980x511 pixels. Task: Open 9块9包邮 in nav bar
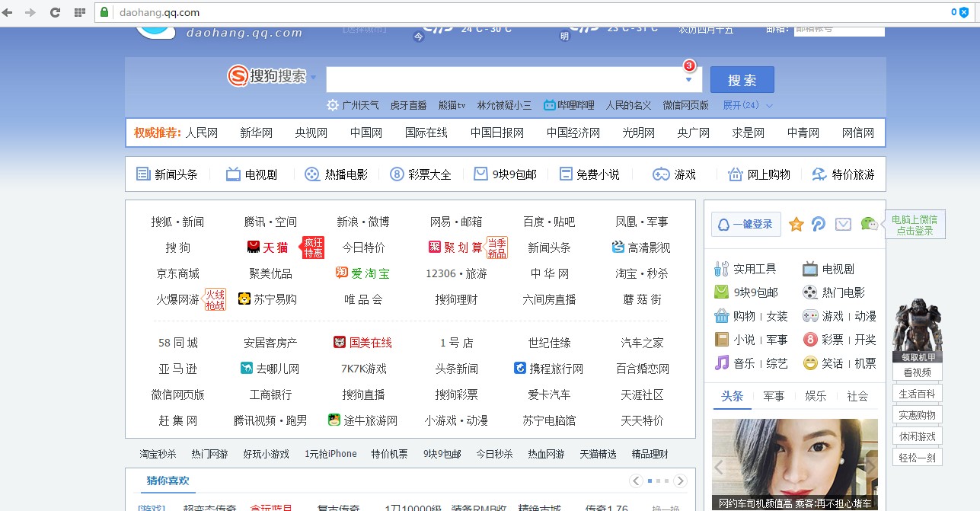pyautogui.click(x=505, y=174)
